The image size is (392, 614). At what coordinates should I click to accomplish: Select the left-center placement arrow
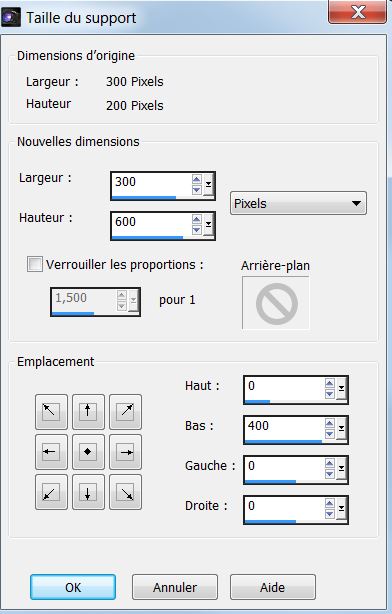[51, 452]
